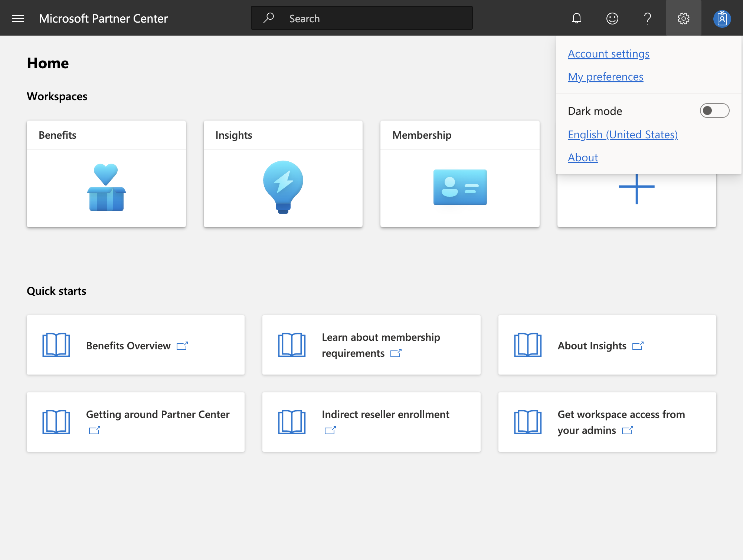743x560 pixels.
Task: Click the feedback smiley icon
Action: pos(612,18)
